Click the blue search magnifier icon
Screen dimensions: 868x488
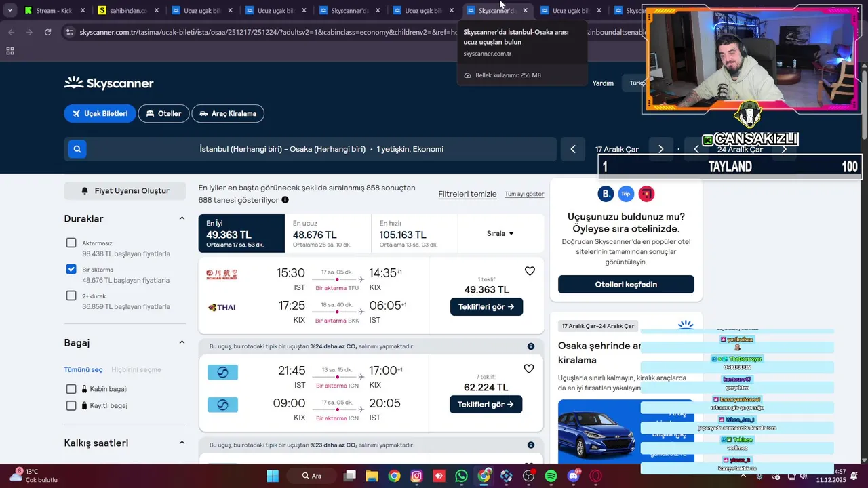click(x=77, y=149)
